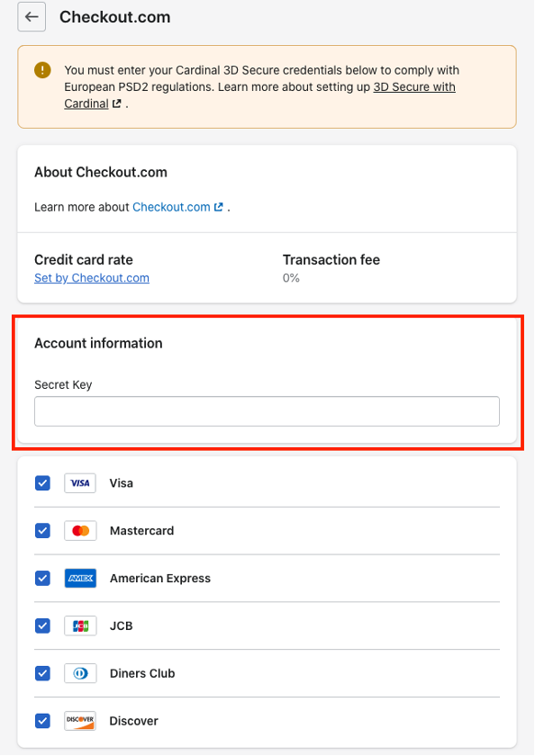The image size is (535, 756).
Task: Go back using the arrow button
Action: [x=32, y=17]
